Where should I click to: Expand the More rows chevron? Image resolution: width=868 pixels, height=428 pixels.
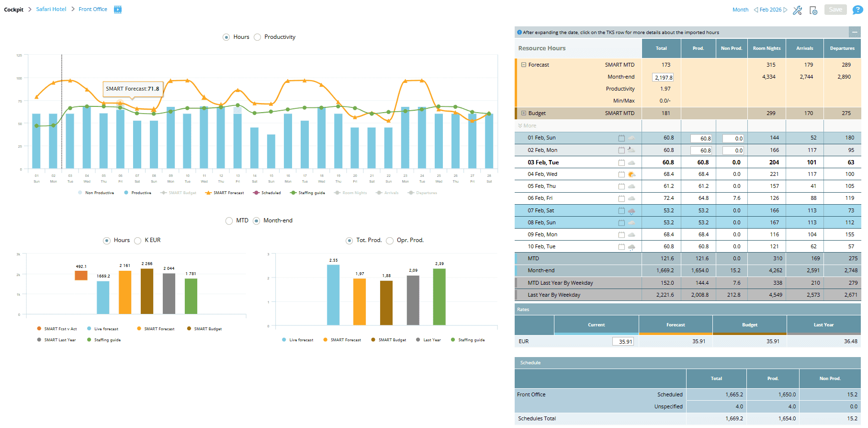click(520, 126)
